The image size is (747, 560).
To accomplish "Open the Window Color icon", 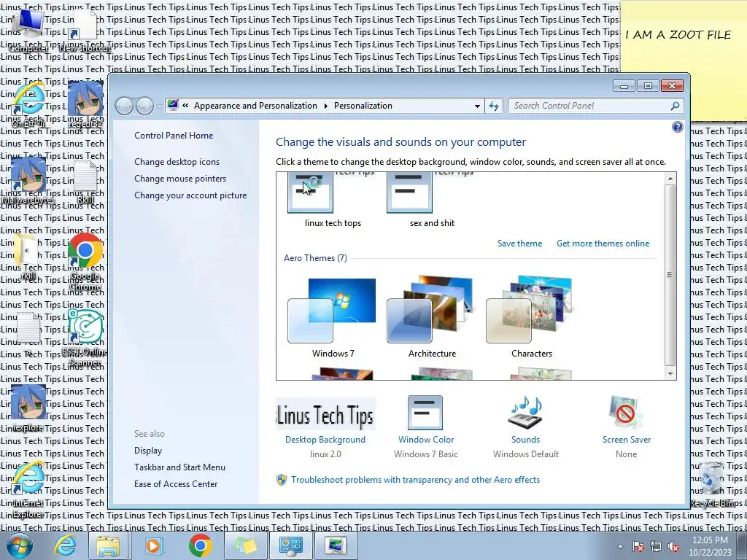I will pos(425,413).
